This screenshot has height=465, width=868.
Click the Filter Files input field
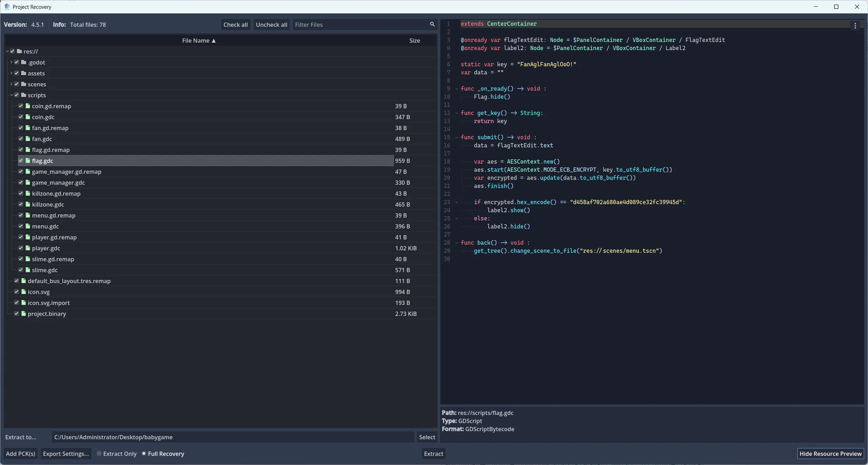click(360, 25)
